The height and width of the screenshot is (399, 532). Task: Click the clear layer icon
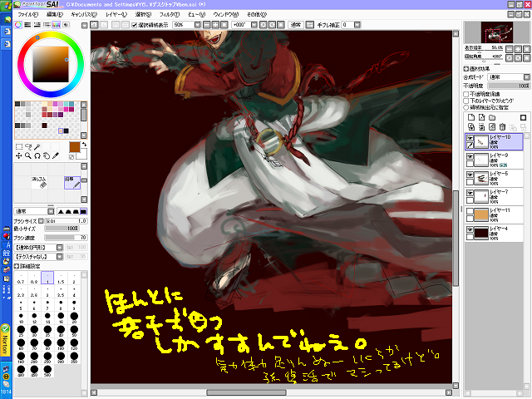[x=492, y=127]
